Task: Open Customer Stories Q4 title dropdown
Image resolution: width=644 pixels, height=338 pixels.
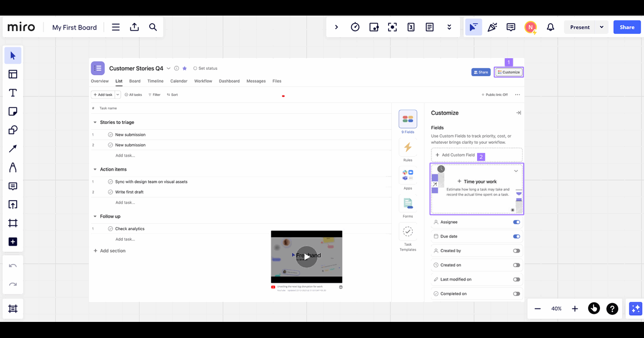Action: 169,69
